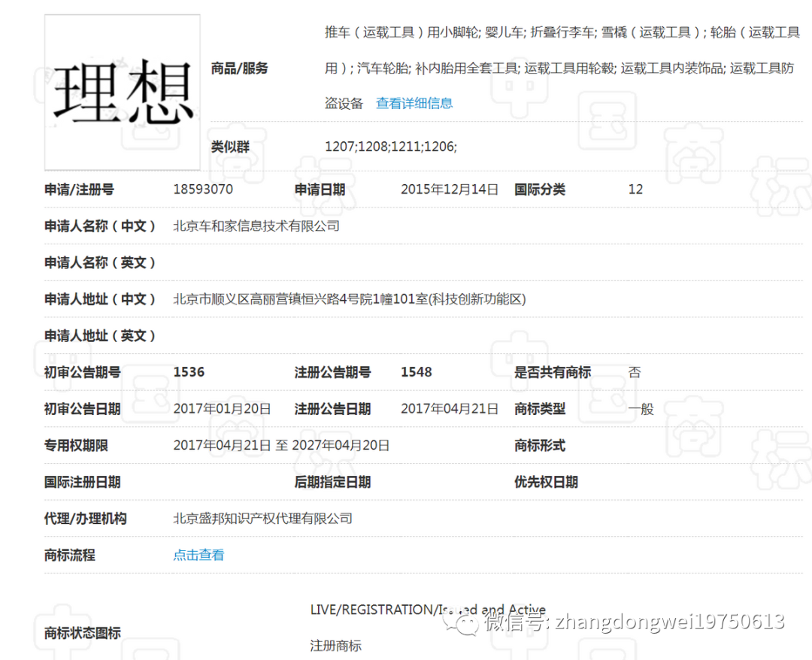Click the 申请人名称（英文） label
Screen dimensions: 812x660
(100, 263)
